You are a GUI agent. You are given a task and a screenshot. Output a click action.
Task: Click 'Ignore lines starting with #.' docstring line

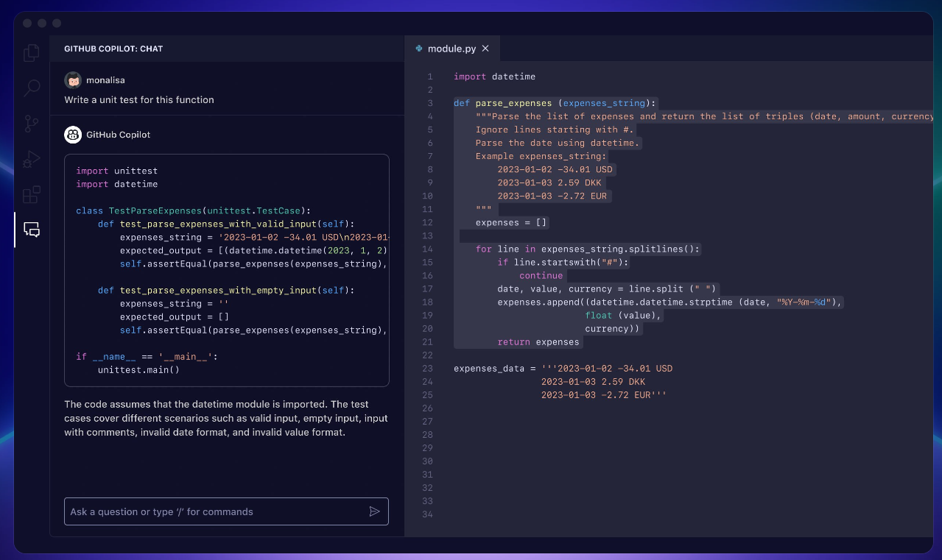click(555, 130)
